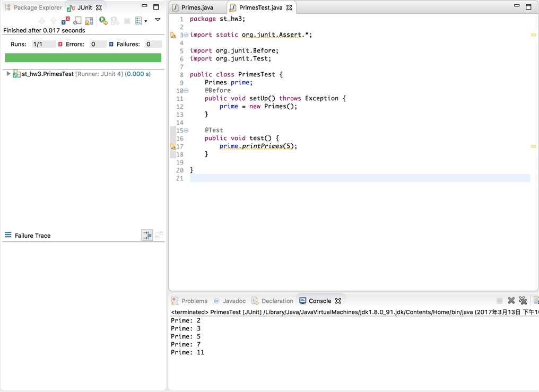539x392 pixels.
Task: Close the JUnit view tab
Action: tap(99, 7)
